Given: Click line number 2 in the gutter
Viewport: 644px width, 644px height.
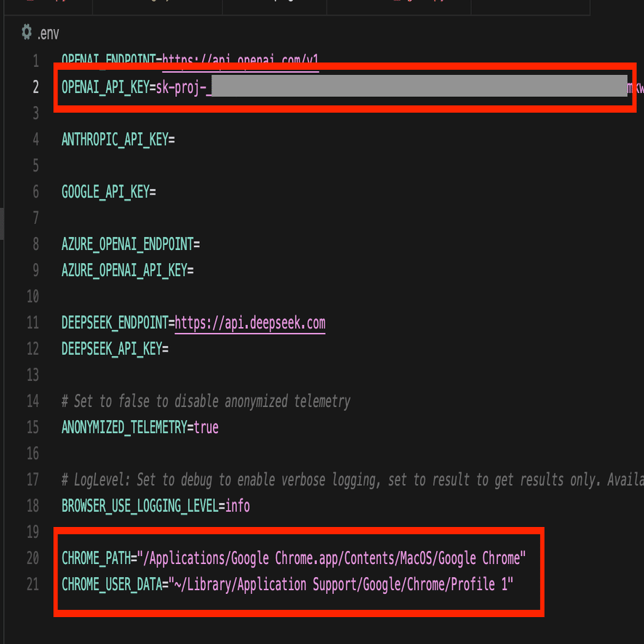Looking at the screenshot, I should [36, 87].
